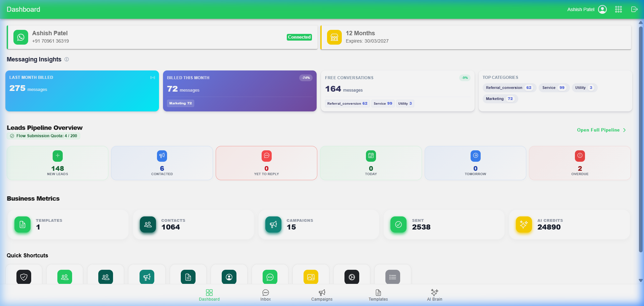The width and height of the screenshot is (644, 306).
Task: Click the vertical scrollbar thumb
Action: (641, 139)
